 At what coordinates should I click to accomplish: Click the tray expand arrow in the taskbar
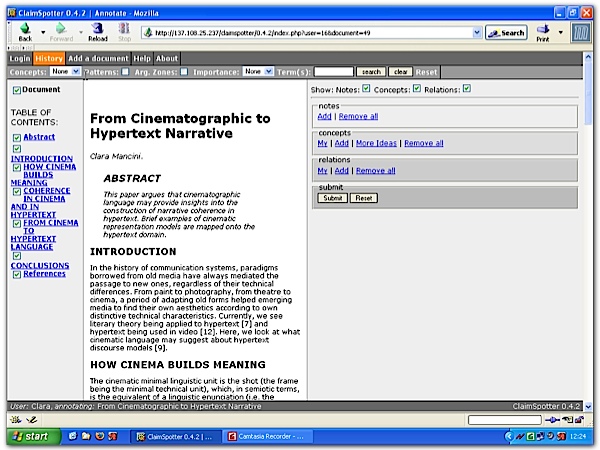(x=509, y=436)
